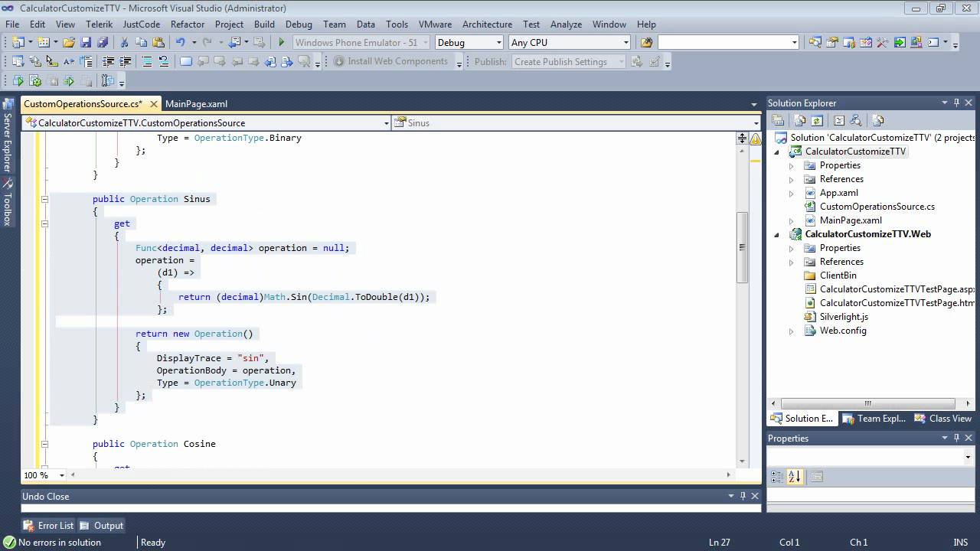Screen dimensions: 980x551
Task: Open the Output tab at bottom
Action: click(x=102, y=526)
